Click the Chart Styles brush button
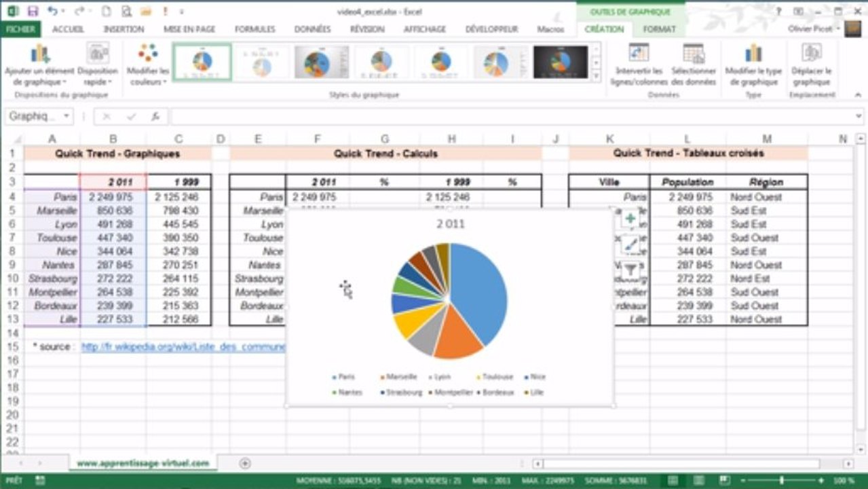 tap(630, 244)
